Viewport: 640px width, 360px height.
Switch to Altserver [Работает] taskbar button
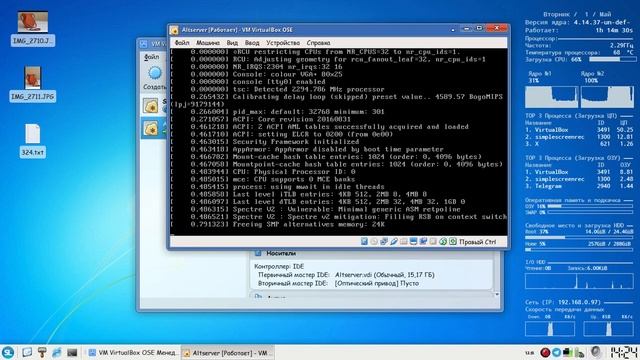(228, 352)
